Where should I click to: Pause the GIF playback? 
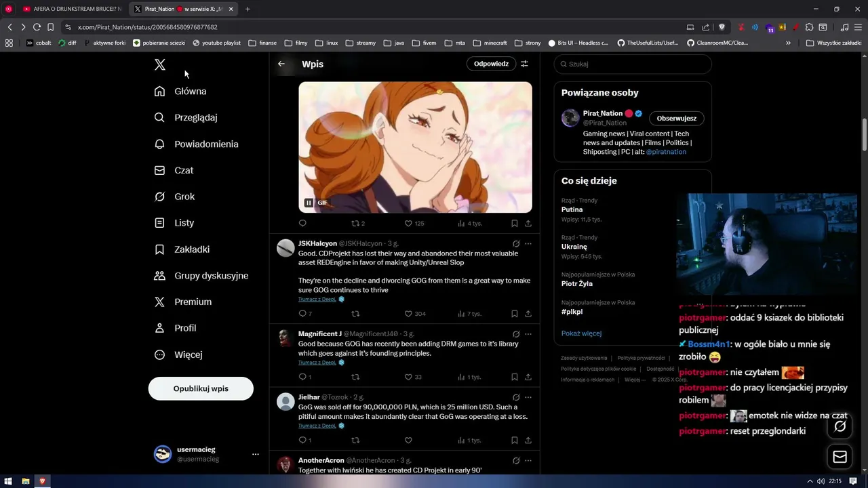tap(309, 203)
